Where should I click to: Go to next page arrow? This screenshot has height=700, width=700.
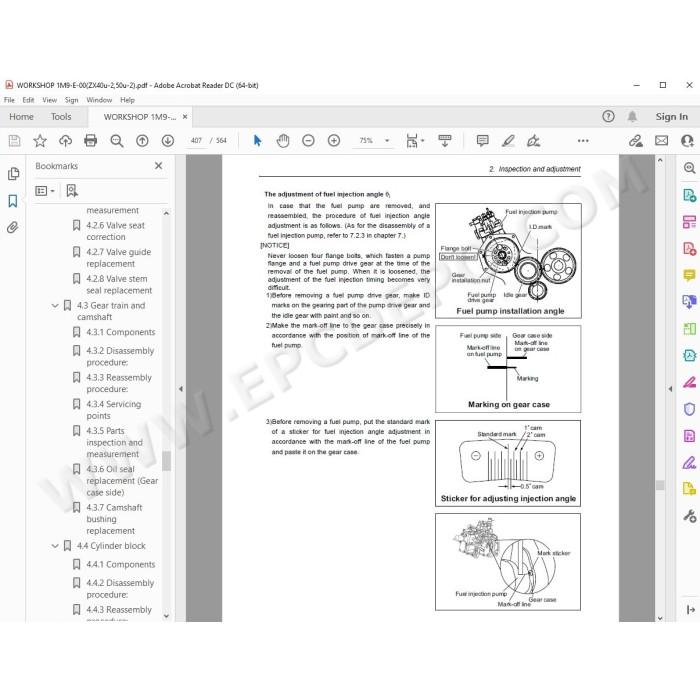[168, 141]
